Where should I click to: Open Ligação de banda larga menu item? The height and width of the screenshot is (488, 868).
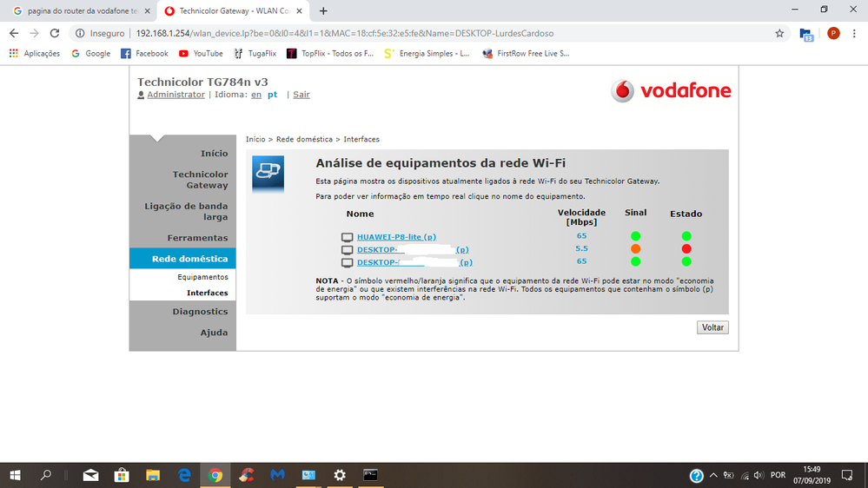point(186,211)
